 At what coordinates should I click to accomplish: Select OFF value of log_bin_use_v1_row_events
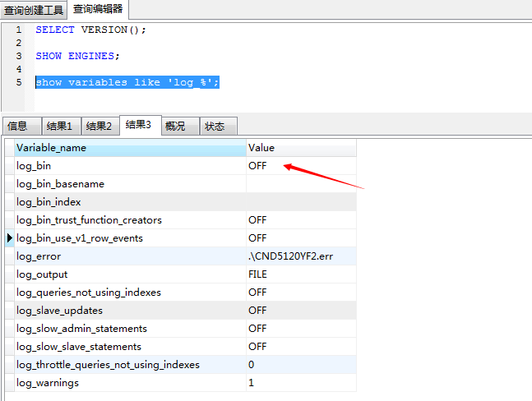click(301, 238)
